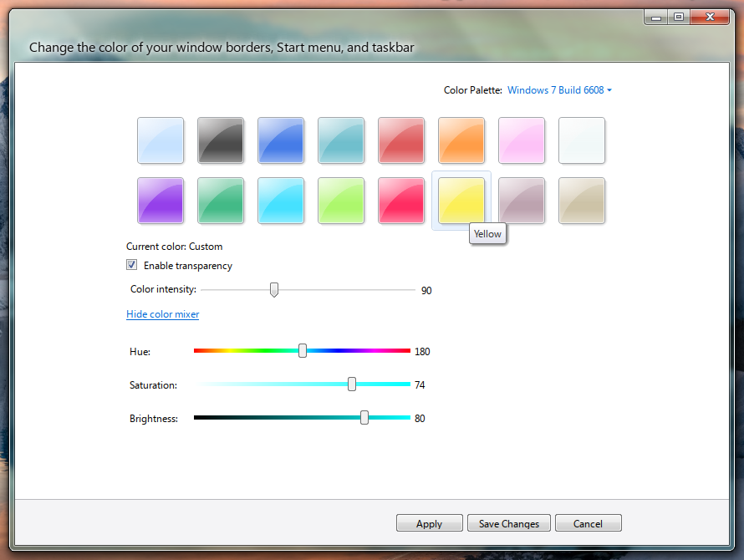Click the Hue slider handle
Image resolution: width=744 pixels, height=560 pixels.
pos(303,351)
